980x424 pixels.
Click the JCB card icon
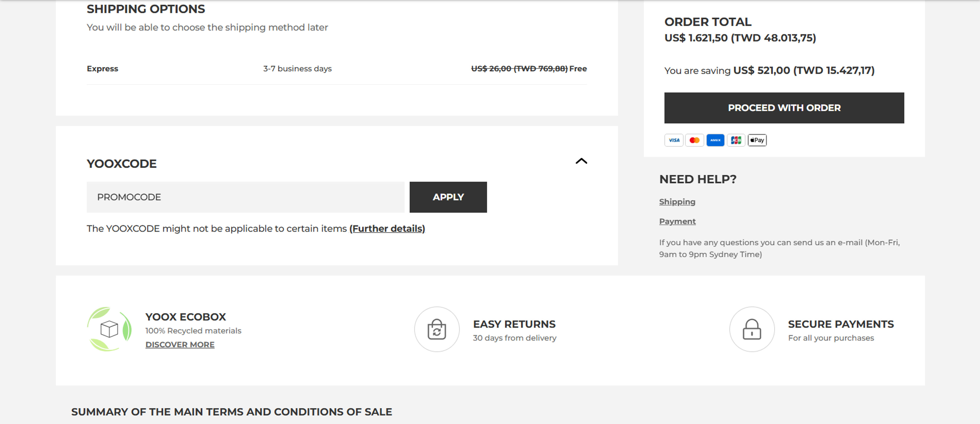(736, 140)
